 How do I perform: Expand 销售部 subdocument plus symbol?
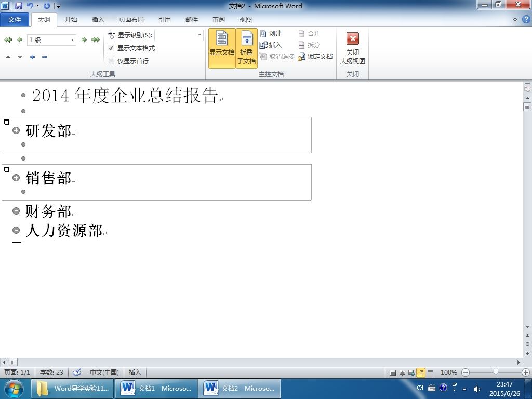pyautogui.click(x=16, y=178)
